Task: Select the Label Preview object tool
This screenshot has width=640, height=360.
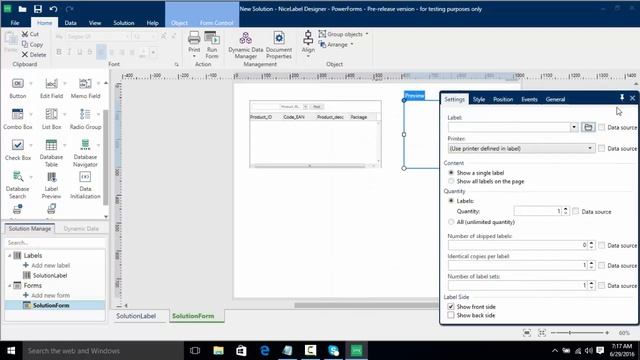Action: [x=51, y=185]
